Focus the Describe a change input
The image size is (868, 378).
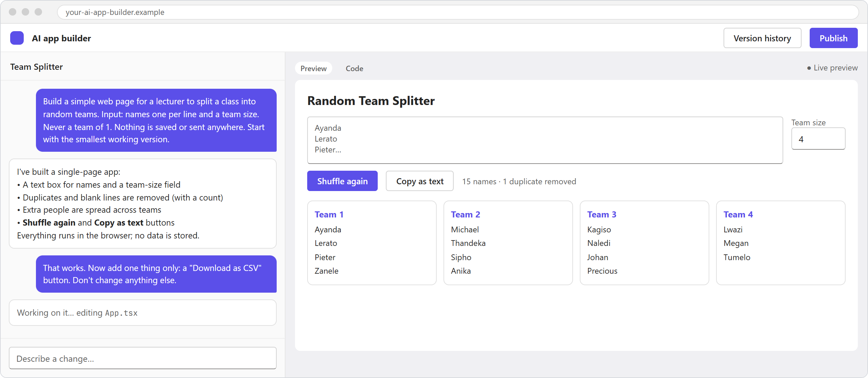[143, 358]
